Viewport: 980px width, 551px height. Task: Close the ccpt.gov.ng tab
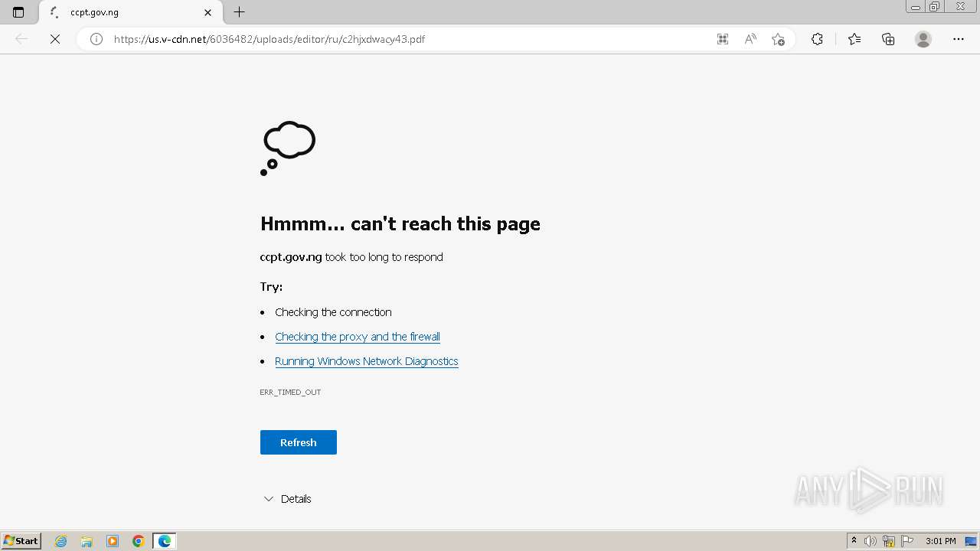point(207,12)
